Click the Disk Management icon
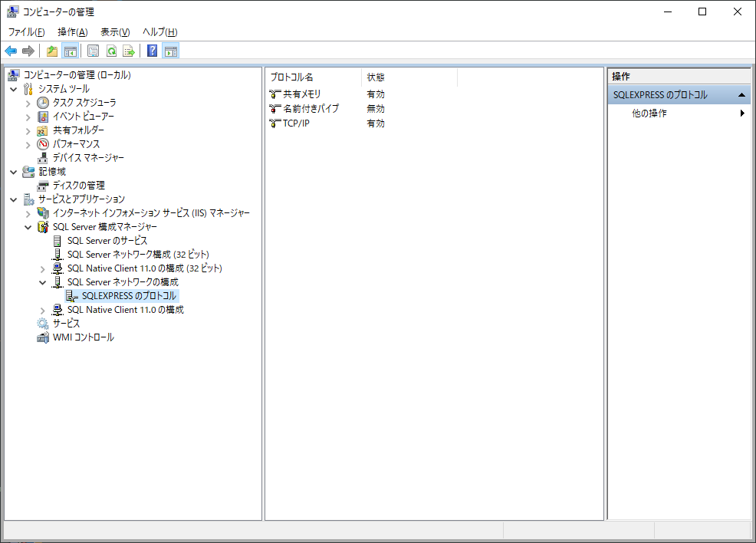Viewport: 756px width, 543px height. pyautogui.click(x=43, y=186)
